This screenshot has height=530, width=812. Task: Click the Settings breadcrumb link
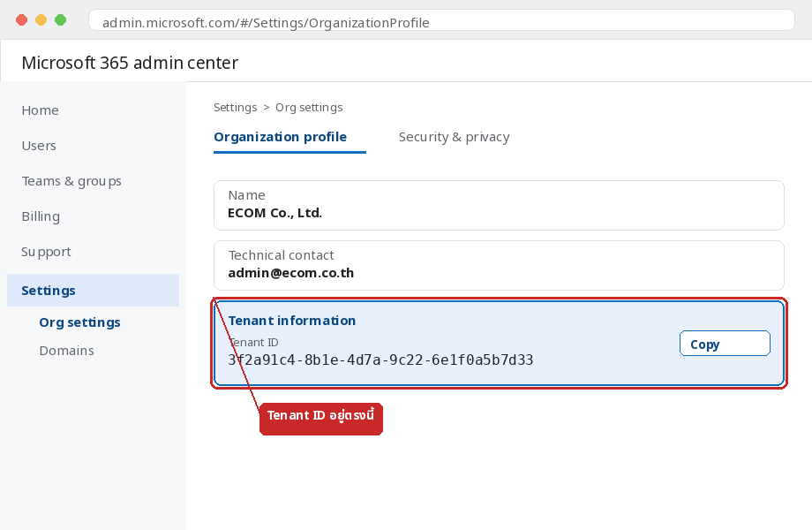[x=235, y=107]
